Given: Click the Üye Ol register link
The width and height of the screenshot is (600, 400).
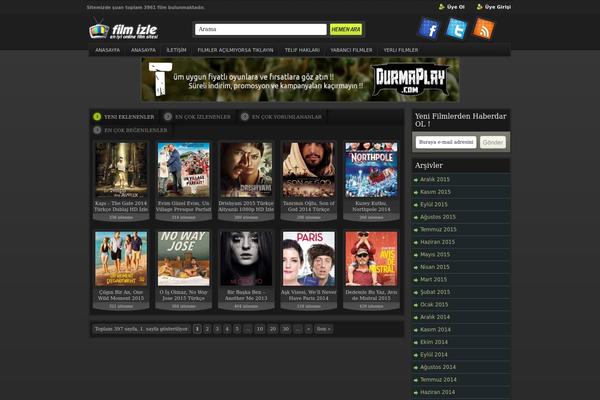Looking at the screenshot, I should pyautogui.click(x=452, y=7).
